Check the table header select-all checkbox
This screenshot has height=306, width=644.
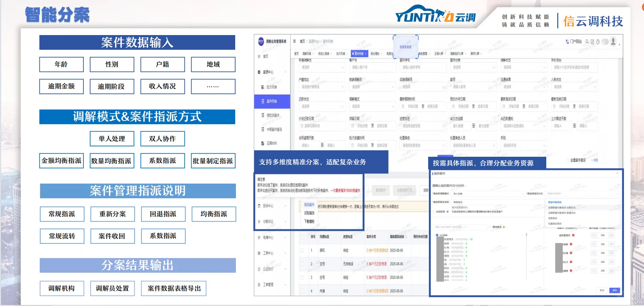point(302,237)
